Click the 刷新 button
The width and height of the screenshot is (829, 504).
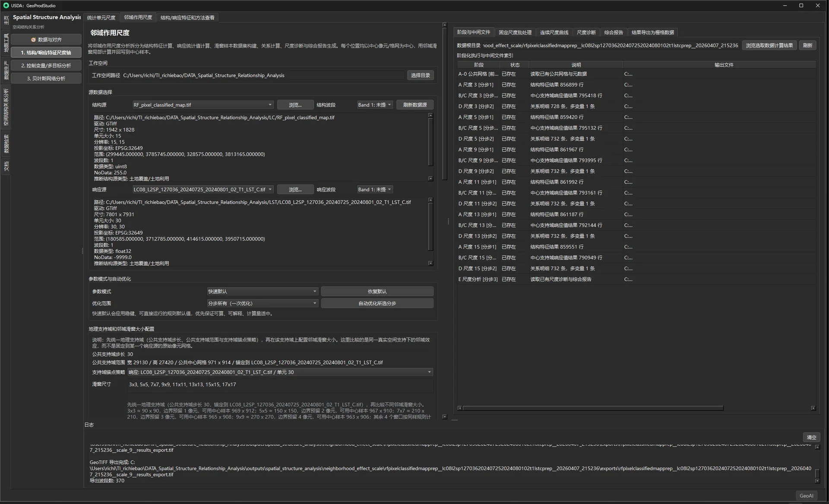tap(807, 45)
